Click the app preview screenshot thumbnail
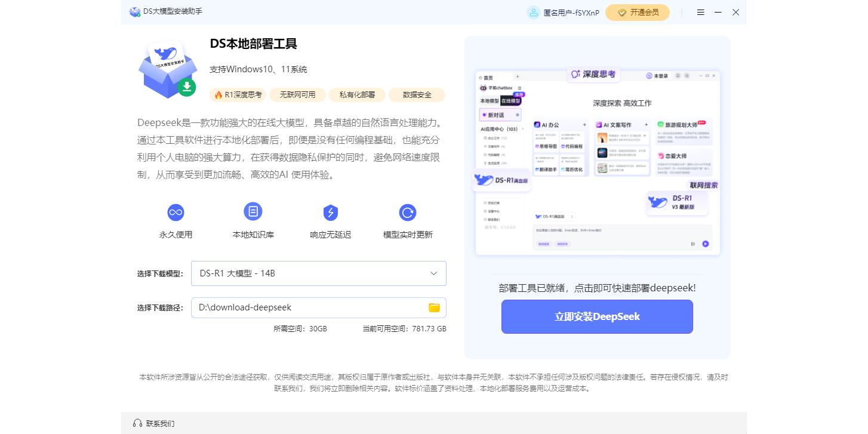This screenshot has height=434, width=868. pyautogui.click(x=597, y=161)
